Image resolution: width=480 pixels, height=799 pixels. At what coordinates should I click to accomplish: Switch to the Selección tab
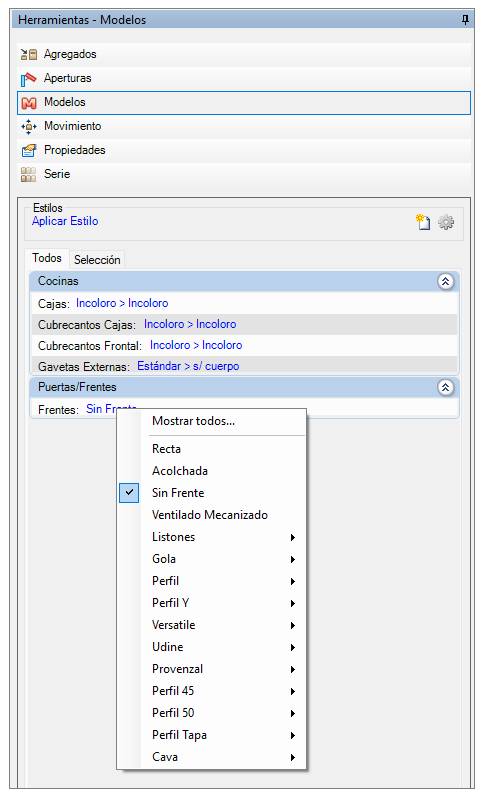pyautogui.click(x=97, y=260)
